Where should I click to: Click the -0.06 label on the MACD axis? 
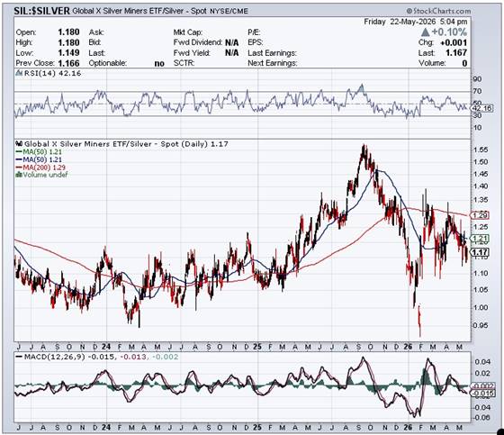[x=481, y=418]
